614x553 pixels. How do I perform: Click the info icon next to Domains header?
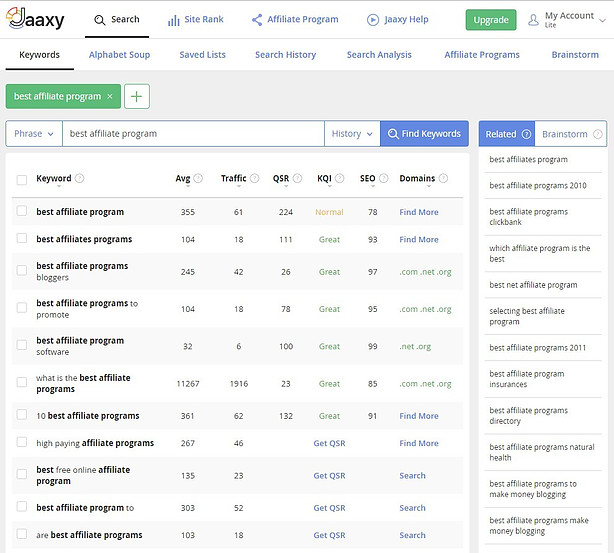point(444,179)
